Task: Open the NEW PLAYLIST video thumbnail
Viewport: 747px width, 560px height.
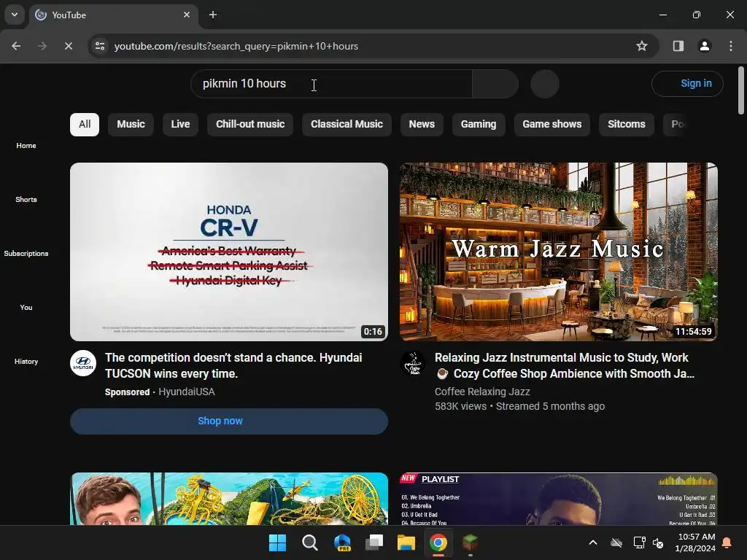Action: 558,499
